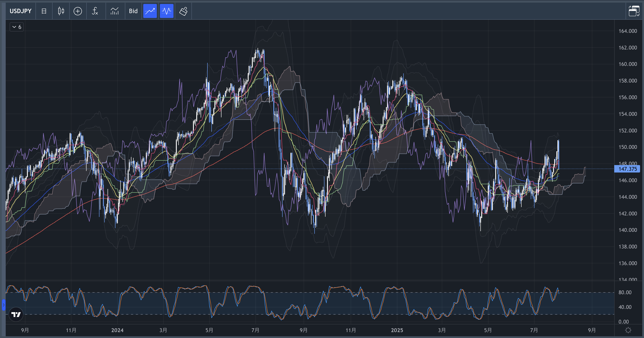644x338 pixels.
Task: Open the fx indicators menu
Action: pyautogui.click(x=95, y=11)
